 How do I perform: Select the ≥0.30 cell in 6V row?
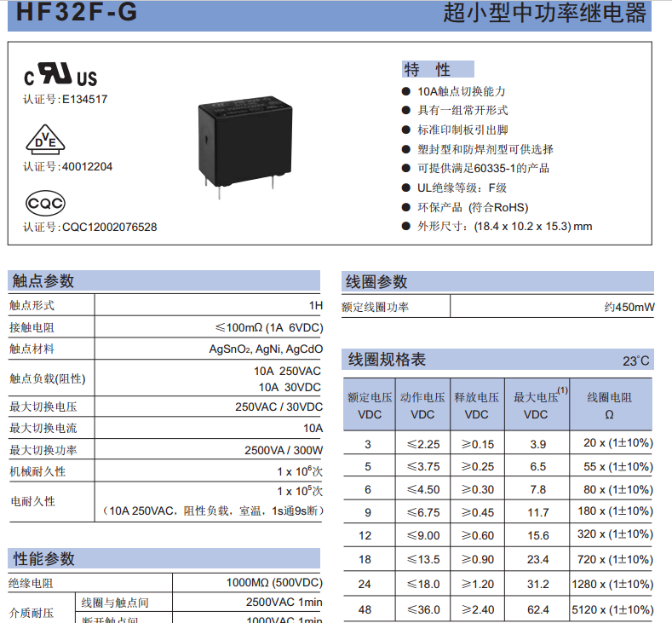pyautogui.click(x=478, y=490)
